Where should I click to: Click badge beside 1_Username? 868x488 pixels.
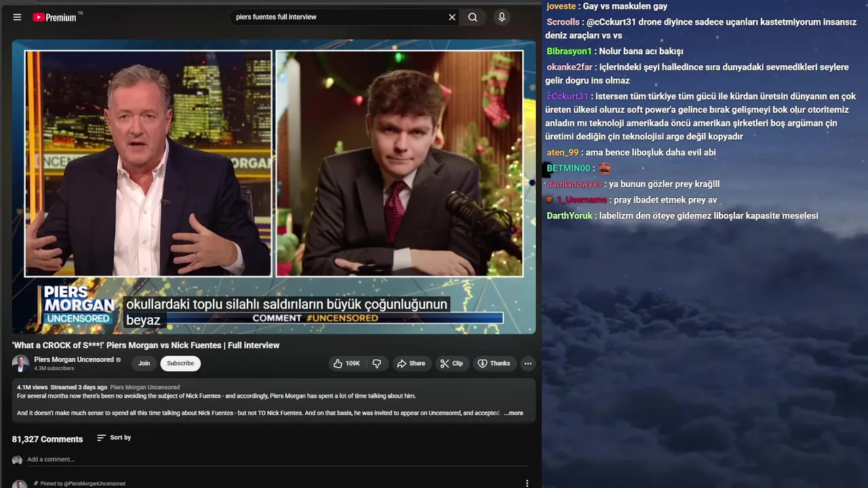tap(550, 200)
